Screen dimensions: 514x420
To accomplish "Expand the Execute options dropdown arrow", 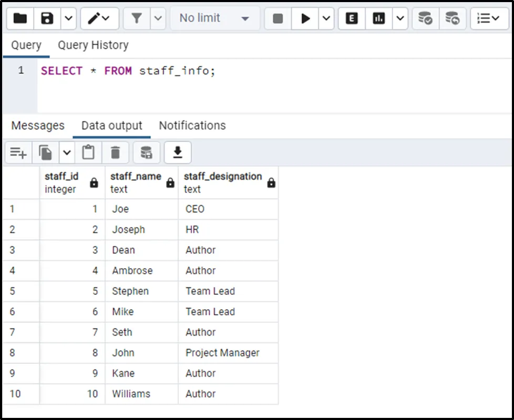I will click(x=326, y=19).
